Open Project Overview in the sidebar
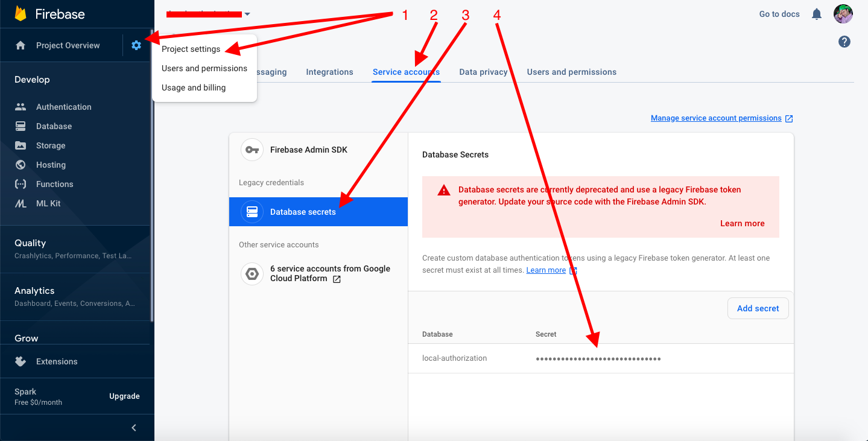Screen dimensions: 868x441 68,45
